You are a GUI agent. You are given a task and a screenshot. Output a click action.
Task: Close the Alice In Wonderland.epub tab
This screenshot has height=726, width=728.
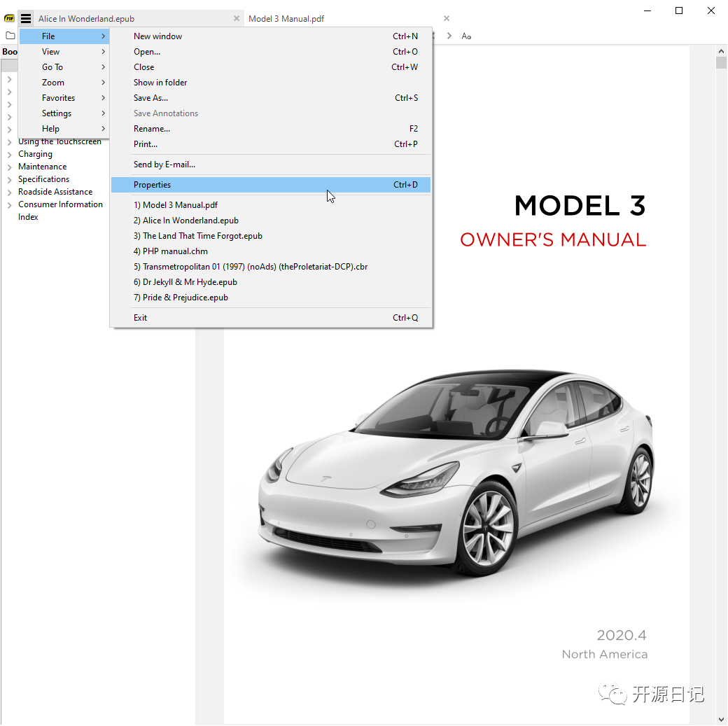pos(236,18)
